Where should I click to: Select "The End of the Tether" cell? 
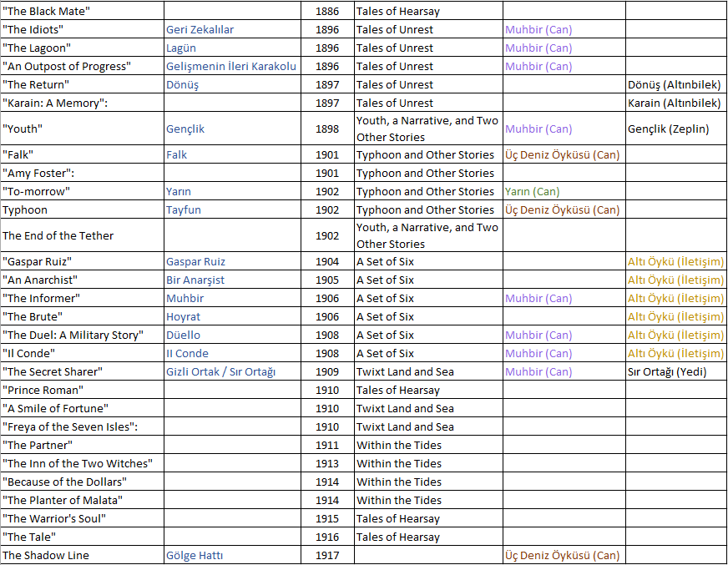58,235
